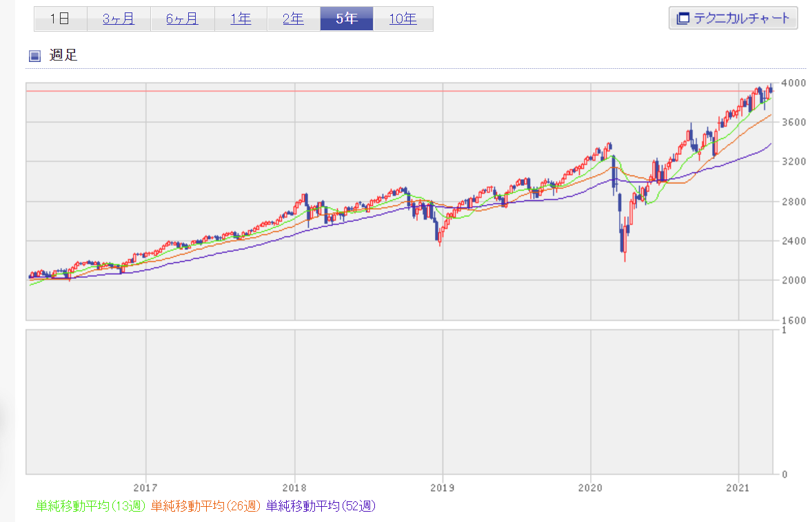
Task: Select the 1年 period tab
Action: pyautogui.click(x=241, y=19)
